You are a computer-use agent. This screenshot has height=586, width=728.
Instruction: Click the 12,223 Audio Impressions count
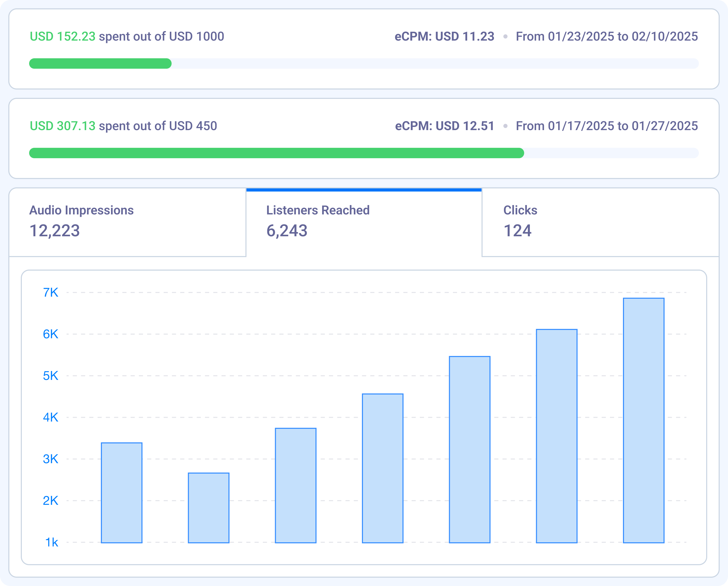[x=55, y=231]
